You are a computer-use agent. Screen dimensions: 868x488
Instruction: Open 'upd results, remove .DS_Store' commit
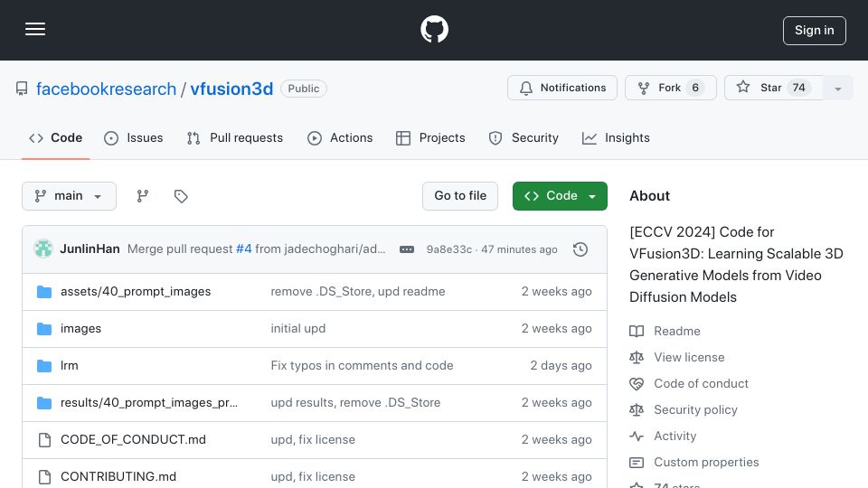click(355, 403)
